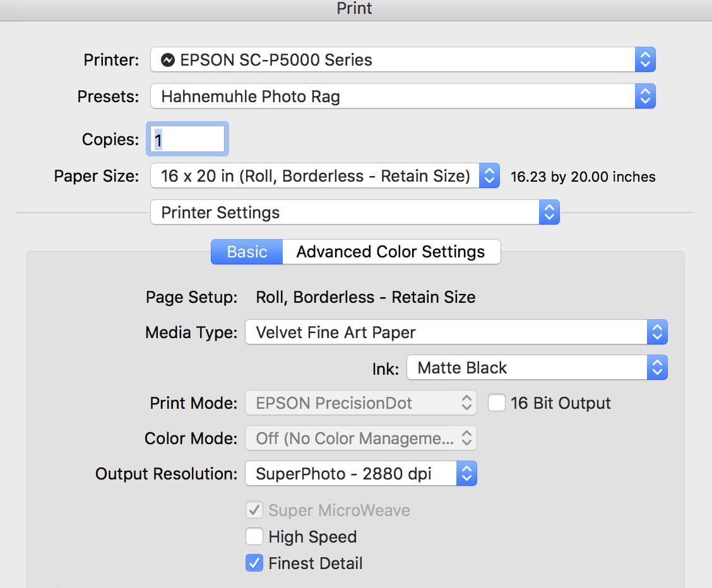Enable the 16 Bit Output checkbox
Screen dimensions: 712x588
click(x=497, y=403)
